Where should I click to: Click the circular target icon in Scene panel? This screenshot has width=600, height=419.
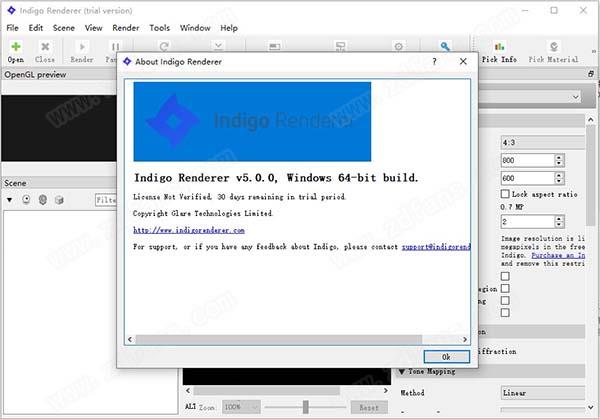click(x=26, y=199)
